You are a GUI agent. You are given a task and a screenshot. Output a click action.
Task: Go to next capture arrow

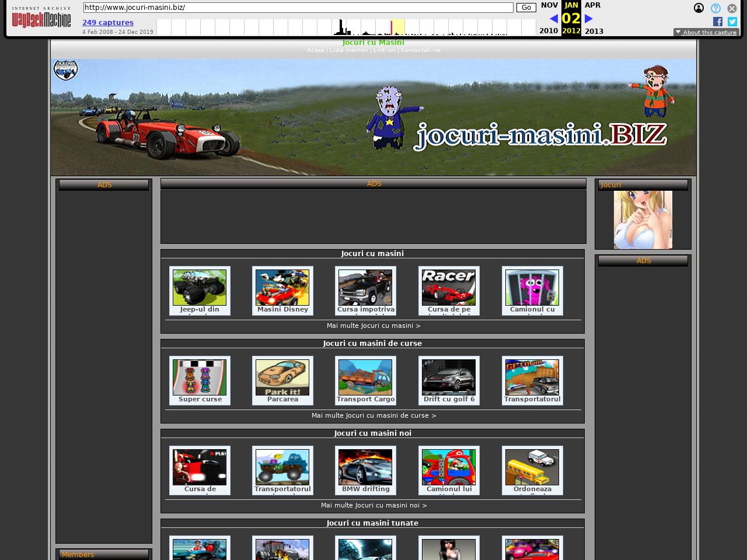pyautogui.click(x=589, y=19)
